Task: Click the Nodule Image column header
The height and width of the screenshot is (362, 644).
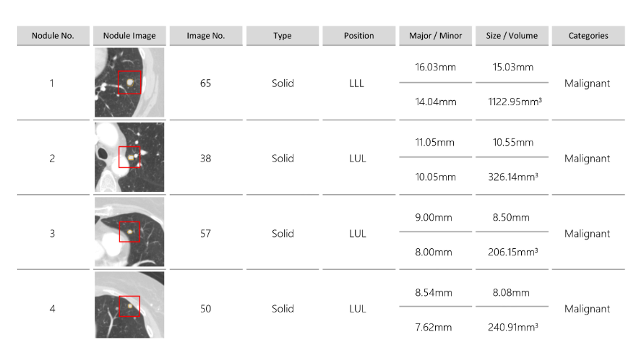Action: [130, 36]
